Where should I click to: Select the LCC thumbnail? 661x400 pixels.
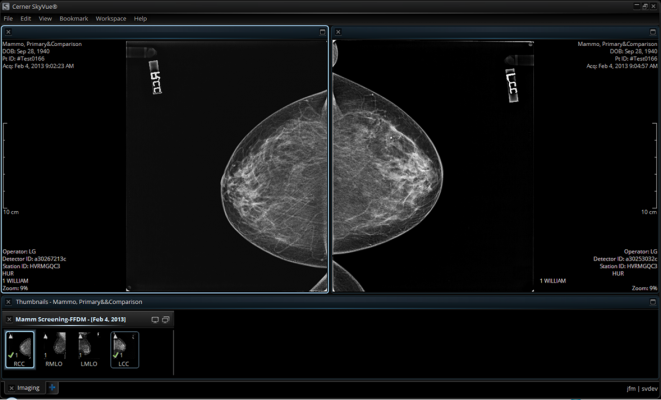point(124,350)
